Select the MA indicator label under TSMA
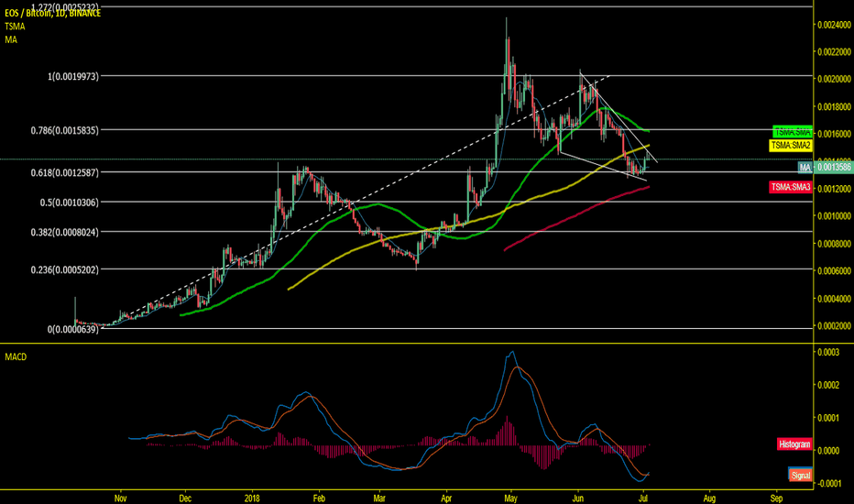Image resolution: width=854 pixels, height=504 pixels. [x=11, y=39]
